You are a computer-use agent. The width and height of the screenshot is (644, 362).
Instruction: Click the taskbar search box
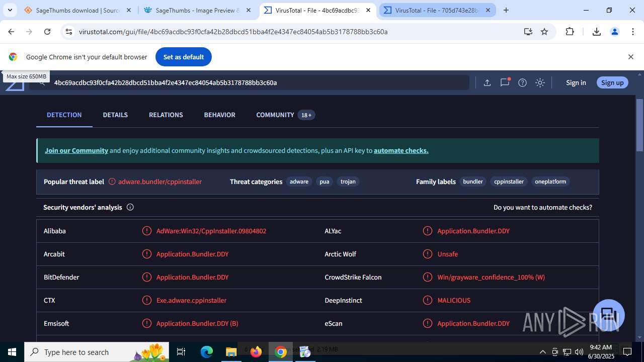click(x=97, y=352)
